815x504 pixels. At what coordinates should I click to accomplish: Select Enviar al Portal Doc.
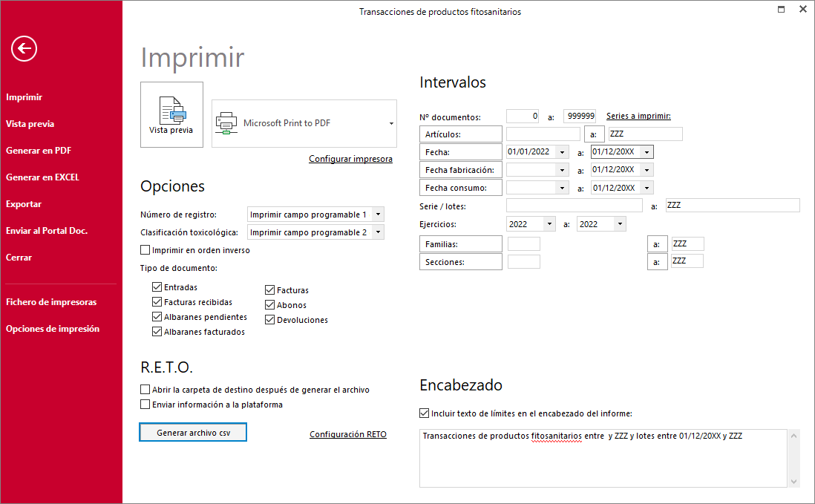47,231
